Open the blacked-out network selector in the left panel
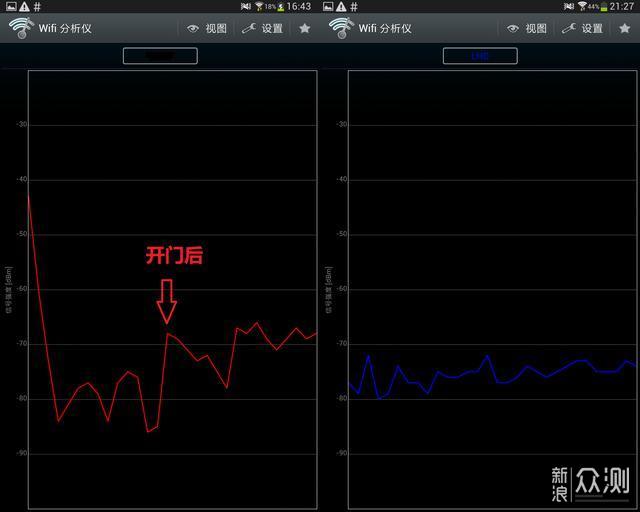 160,56
